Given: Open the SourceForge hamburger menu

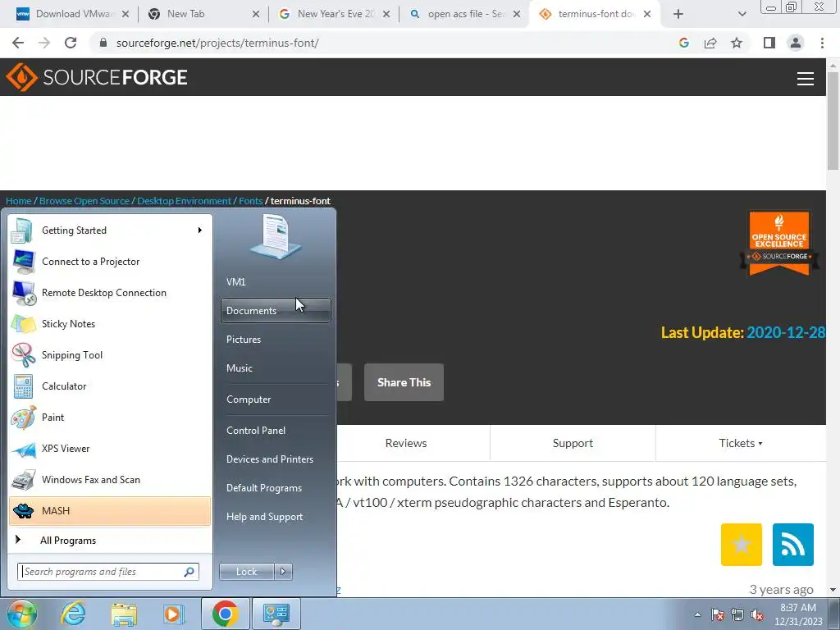Looking at the screenshot, I should 806,78.
